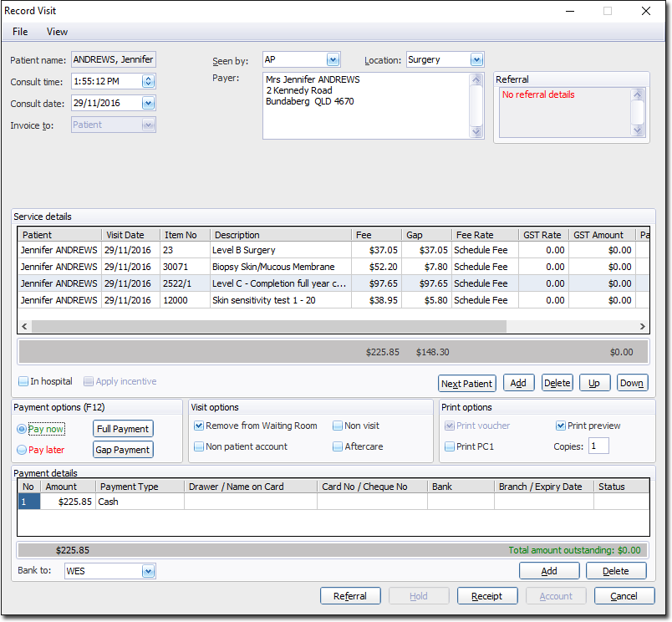Open the Location dropdown
This screenshot has width=672, height=622.
tap(476, 60)
